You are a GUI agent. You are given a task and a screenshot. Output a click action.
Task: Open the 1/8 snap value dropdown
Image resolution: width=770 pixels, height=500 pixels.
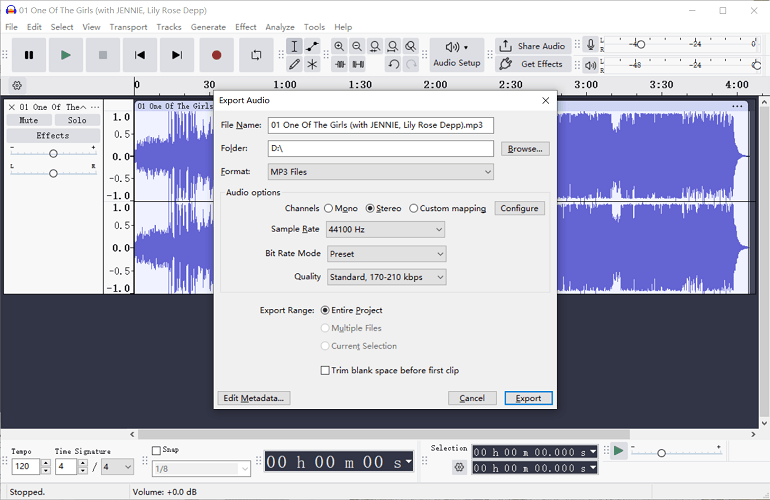201,469
